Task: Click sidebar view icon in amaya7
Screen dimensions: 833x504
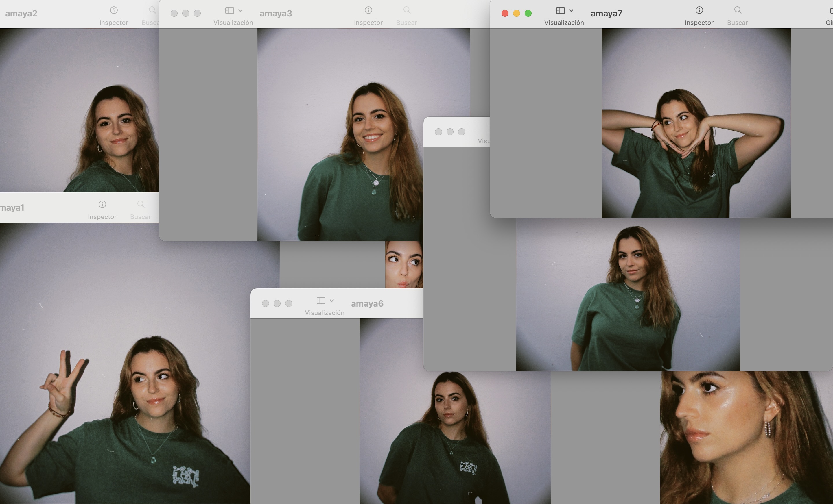Action: [x=560, y=10]
